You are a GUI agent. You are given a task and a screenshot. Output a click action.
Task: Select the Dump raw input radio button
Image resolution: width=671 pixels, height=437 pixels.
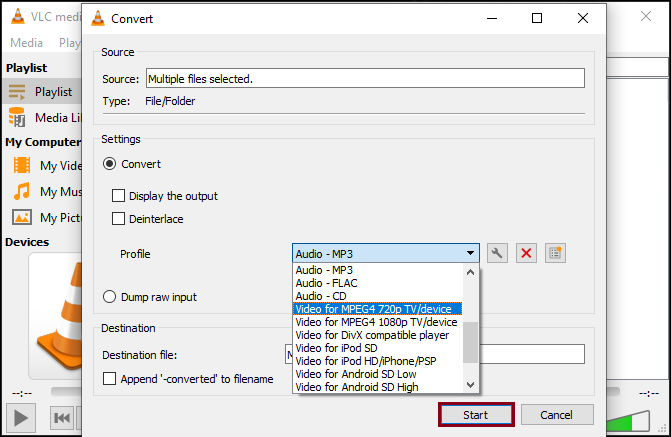tap(110, 297)
